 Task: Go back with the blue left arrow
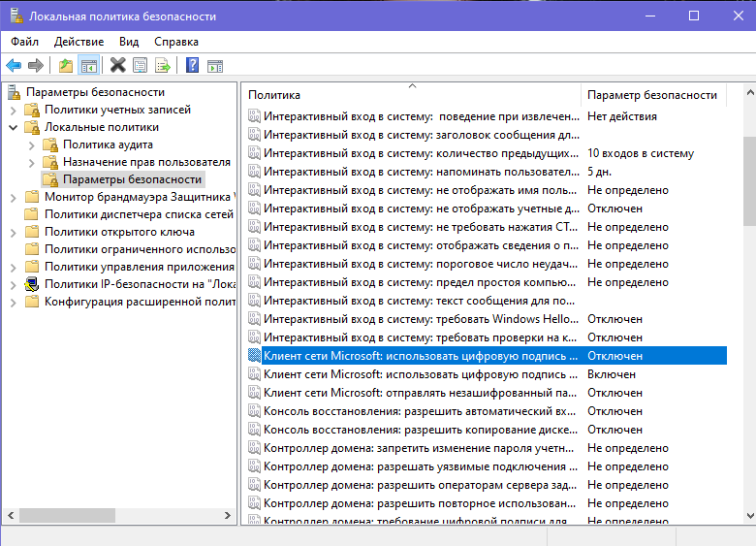tap(14, 65)
